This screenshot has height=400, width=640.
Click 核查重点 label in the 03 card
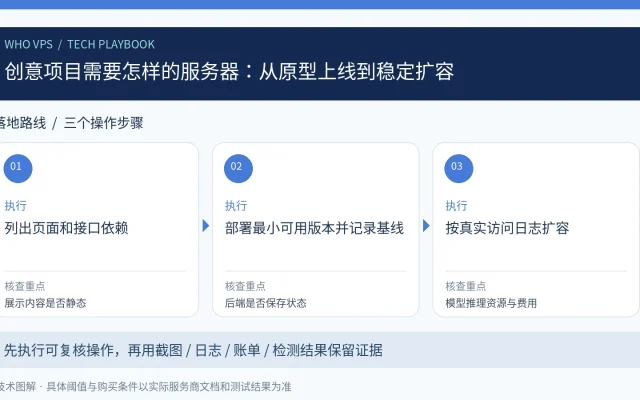466,286
